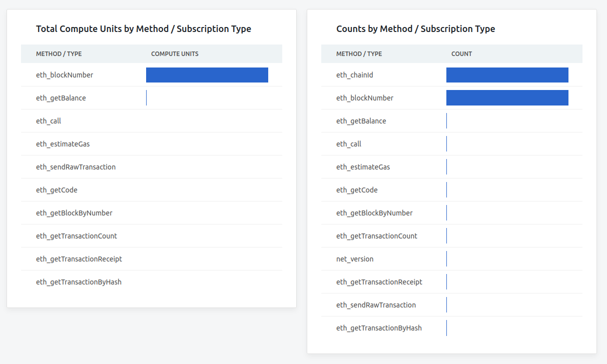Click the COUNT column header
This screenshot has height=364, width=607.
click(x=461, y=53)
